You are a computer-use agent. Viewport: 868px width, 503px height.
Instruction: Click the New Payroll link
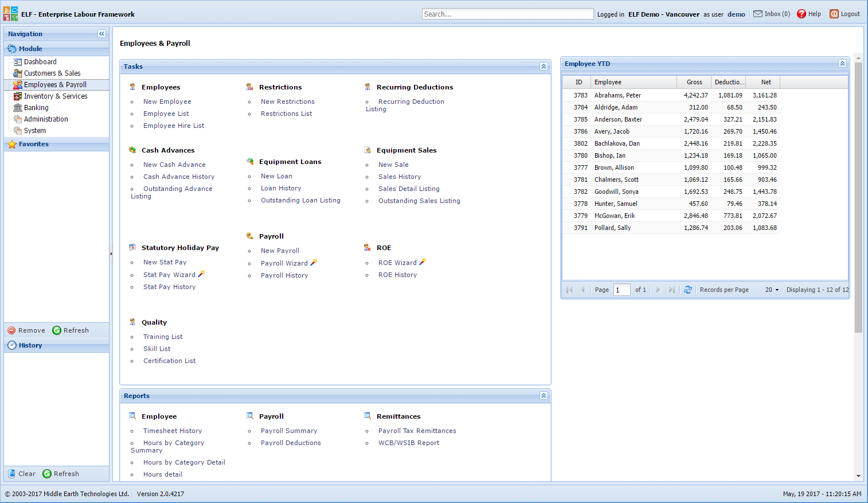tap(280, 251)
